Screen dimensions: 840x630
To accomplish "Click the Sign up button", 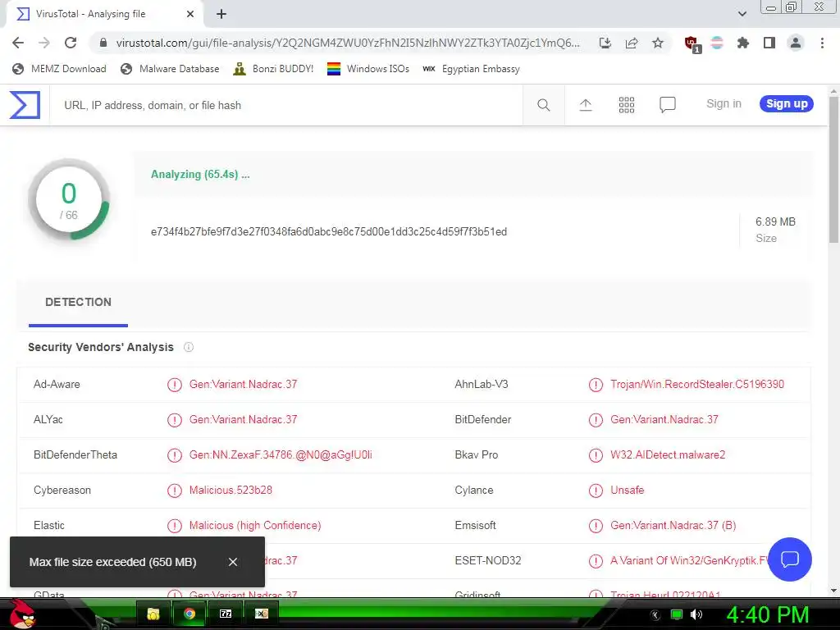I will tap(787, 104).
